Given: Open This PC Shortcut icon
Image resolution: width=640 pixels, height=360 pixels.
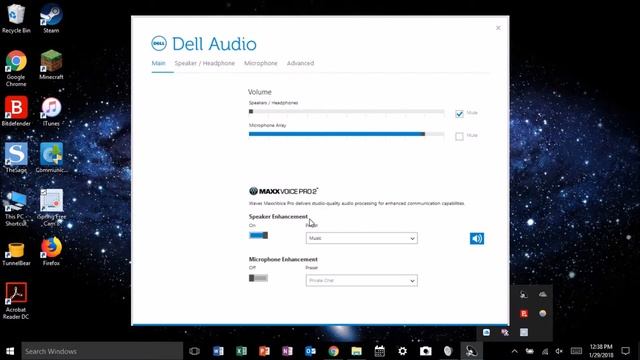Looking at the screenshot, I should click(16, 208).
